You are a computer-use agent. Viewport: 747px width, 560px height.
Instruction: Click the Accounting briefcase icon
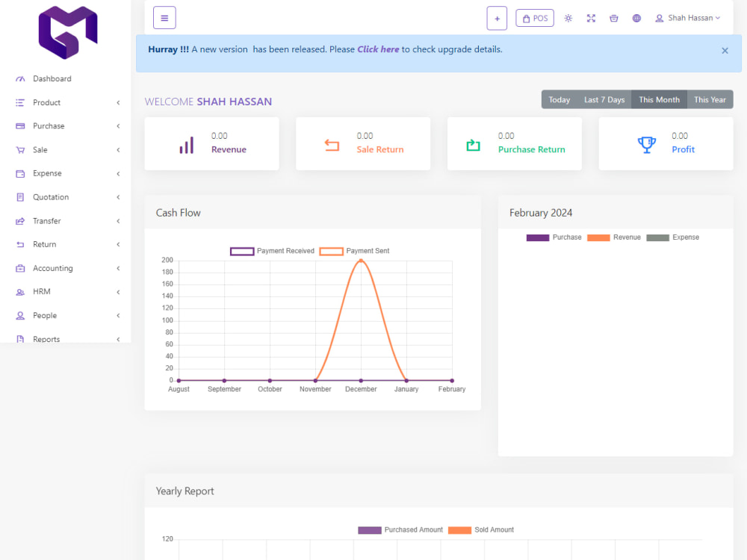[20, 268]
